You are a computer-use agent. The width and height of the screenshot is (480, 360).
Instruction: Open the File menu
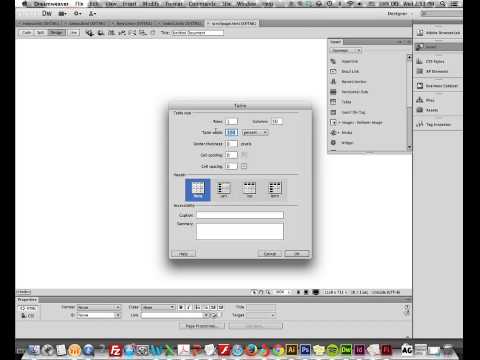coord(79,4)
